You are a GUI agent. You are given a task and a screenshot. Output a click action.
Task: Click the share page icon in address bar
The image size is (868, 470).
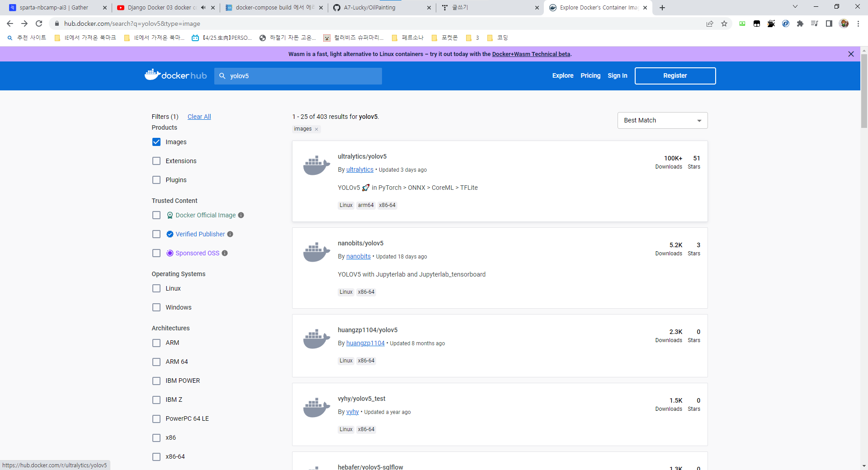click(710, 23)
